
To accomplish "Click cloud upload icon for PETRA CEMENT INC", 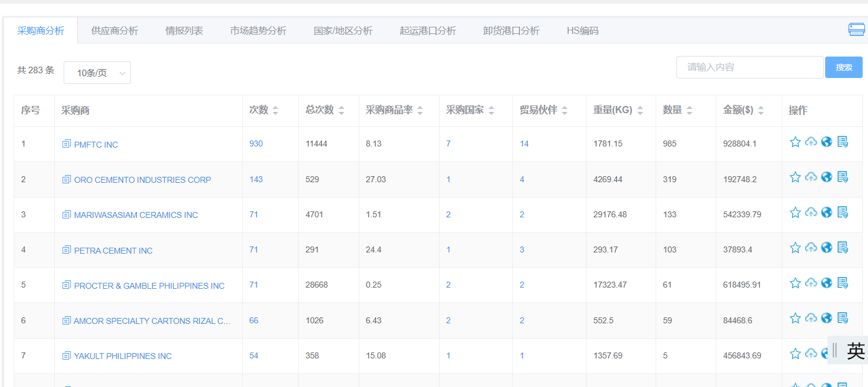I will tap(811, 248).
